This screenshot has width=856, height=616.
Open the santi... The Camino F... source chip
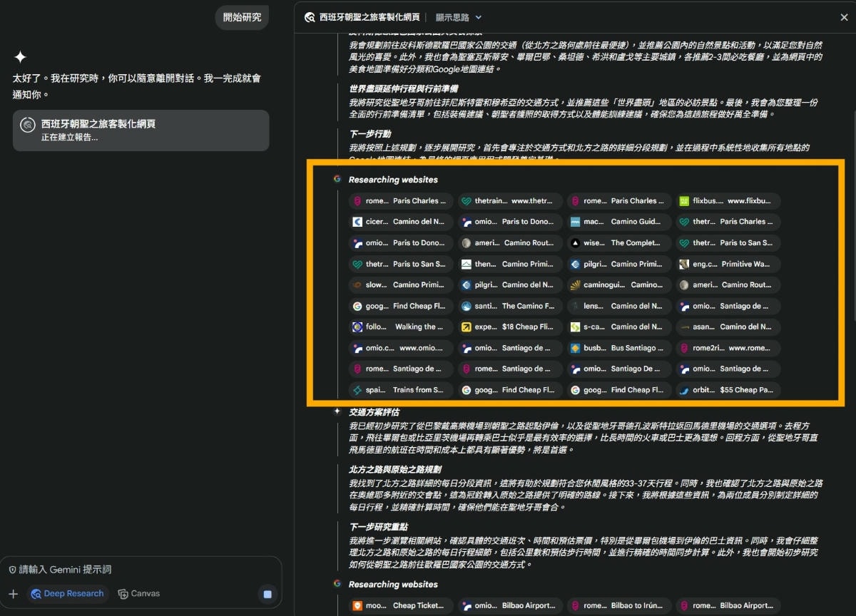[510, 306]
